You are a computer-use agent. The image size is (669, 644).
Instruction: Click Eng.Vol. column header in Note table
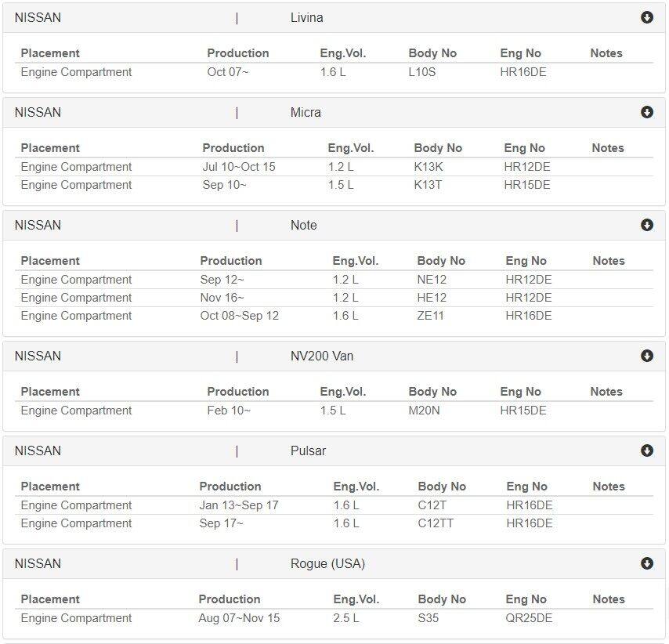click(x=356, y=261)
